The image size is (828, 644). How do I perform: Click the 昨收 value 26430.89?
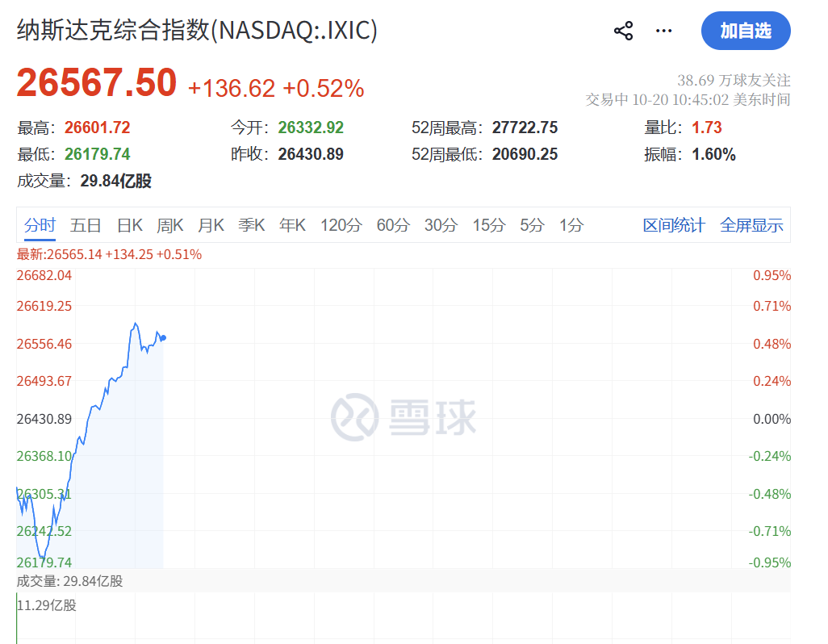(x=311, y=154)
